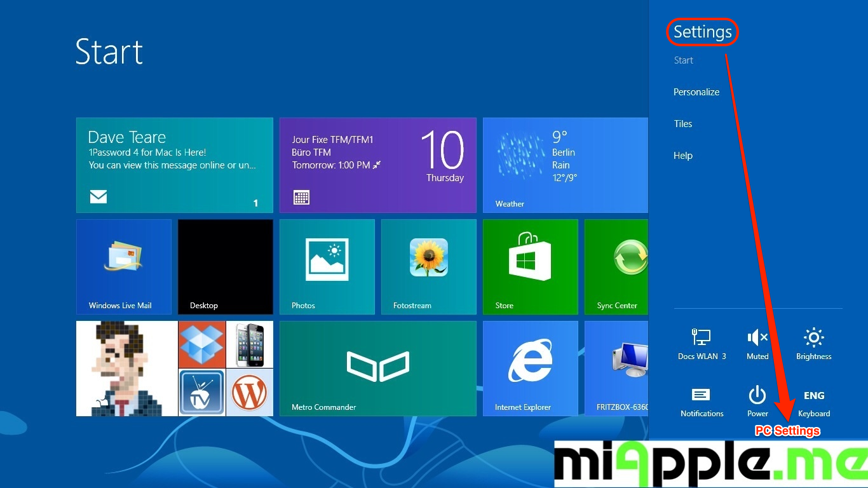Open the Windows Live Mail tile

124,267
